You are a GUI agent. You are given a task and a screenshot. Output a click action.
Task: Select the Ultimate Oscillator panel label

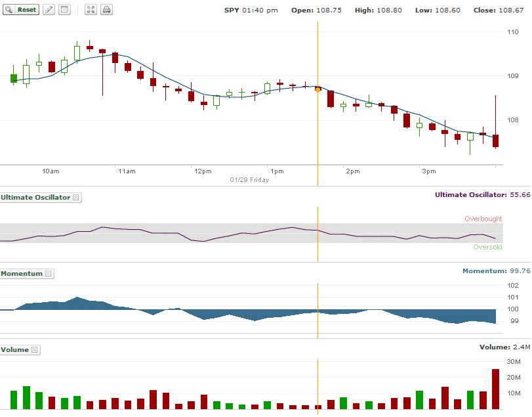point(35,197)
